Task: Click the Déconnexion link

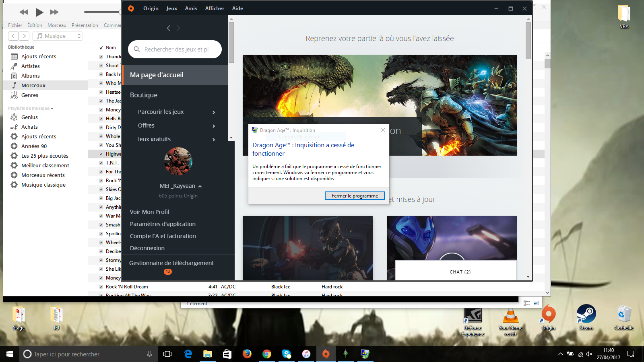Action: pyautogui.click(x=147, y=248)
